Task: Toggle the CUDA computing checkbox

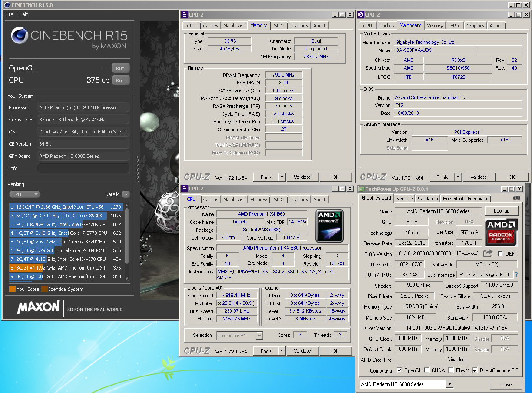Action: point(427,370)
